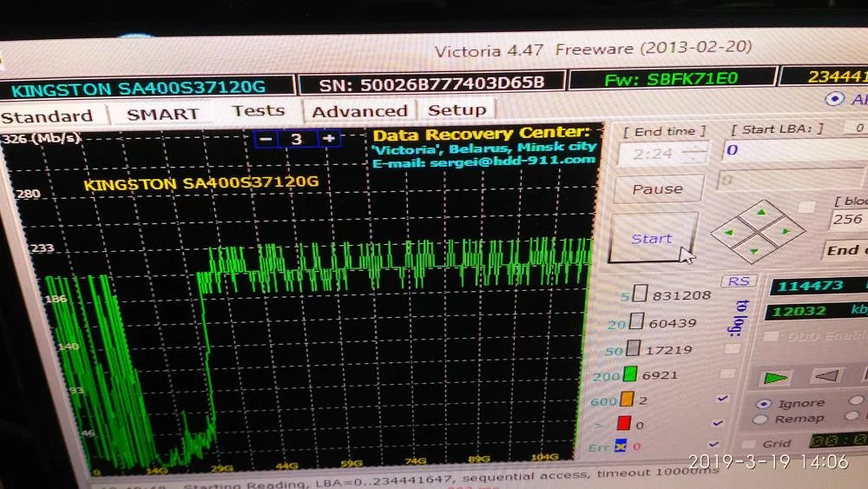
Task: Click the Victoria 4.47 Freeware title text
Action: click(x=593, y=49)
